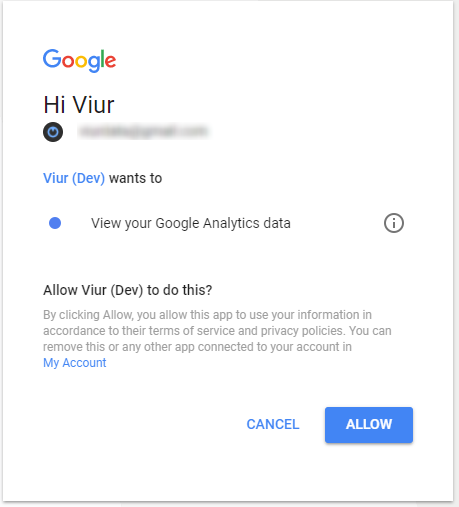Click the 'terms of service and privacy policies' text
This screenshot has height=507, width=459.
246,331
